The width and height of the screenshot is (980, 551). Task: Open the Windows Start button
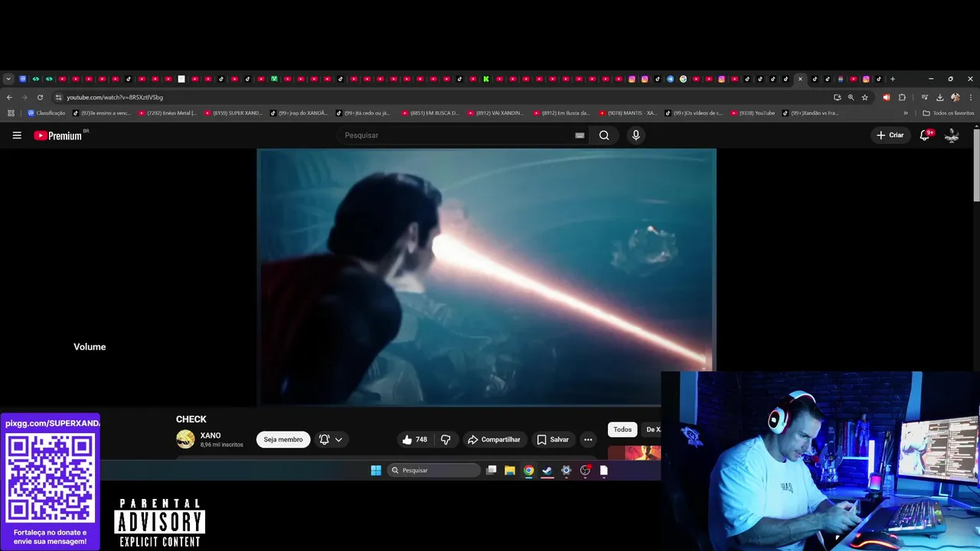coord(376,471)
